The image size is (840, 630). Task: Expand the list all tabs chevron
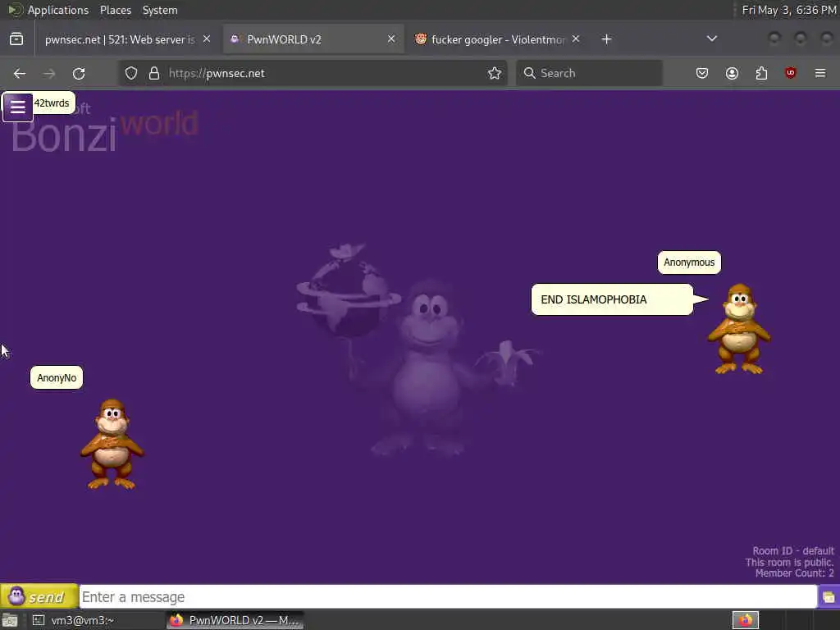(711, 39)
